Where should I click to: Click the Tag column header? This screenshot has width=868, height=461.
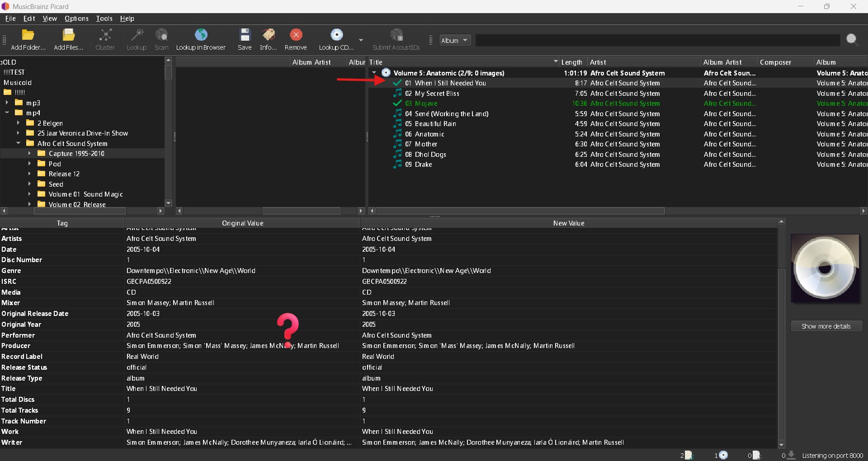click(62, 223)
